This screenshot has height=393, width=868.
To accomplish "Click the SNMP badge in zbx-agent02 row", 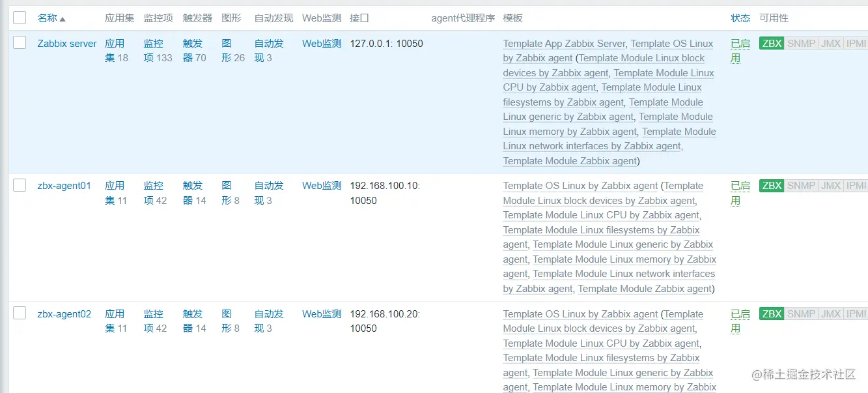I will pyautogui.click(x=801, y=314).
